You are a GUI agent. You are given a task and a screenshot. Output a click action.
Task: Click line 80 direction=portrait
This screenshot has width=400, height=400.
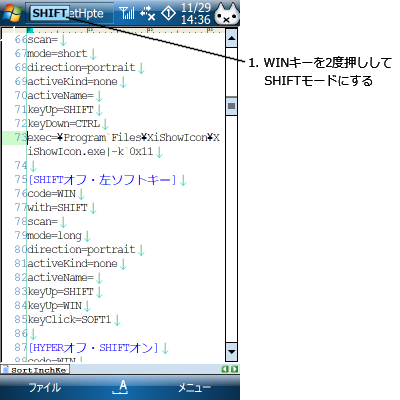coord(81,249)
